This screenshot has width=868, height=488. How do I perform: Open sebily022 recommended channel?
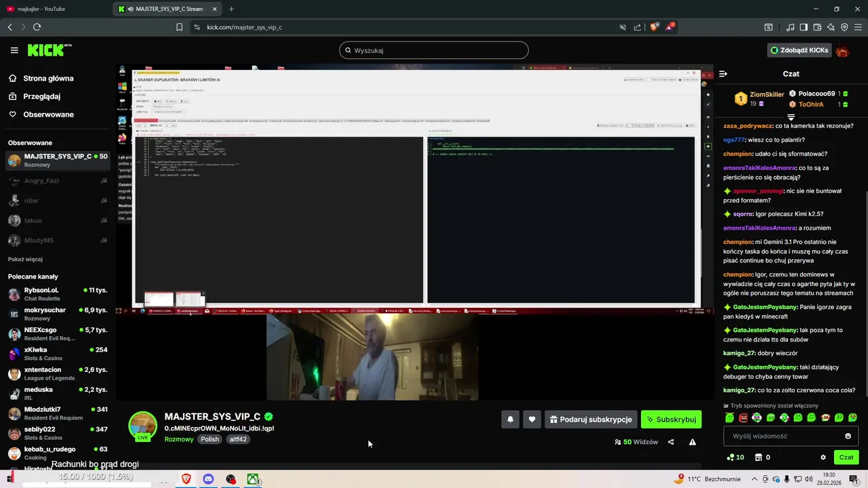[x=58, y=433]
